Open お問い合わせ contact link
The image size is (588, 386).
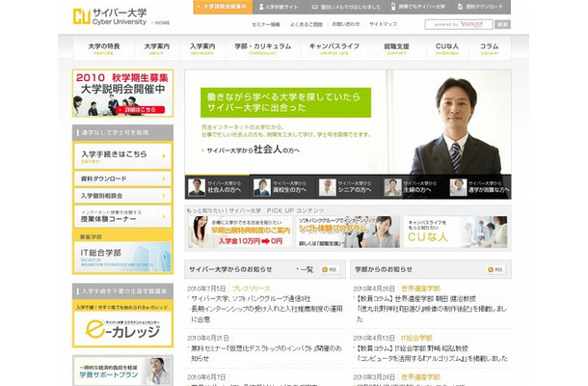click(346, 24)
